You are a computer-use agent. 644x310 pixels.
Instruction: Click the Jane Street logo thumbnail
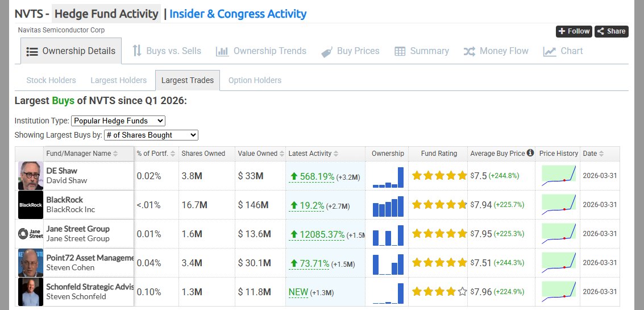[30, 234]
